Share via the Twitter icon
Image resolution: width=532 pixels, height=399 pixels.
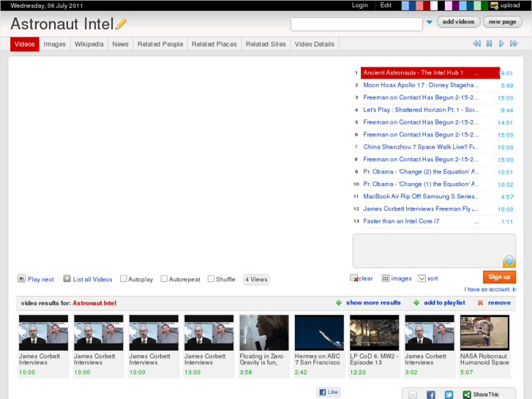(449, 395)
